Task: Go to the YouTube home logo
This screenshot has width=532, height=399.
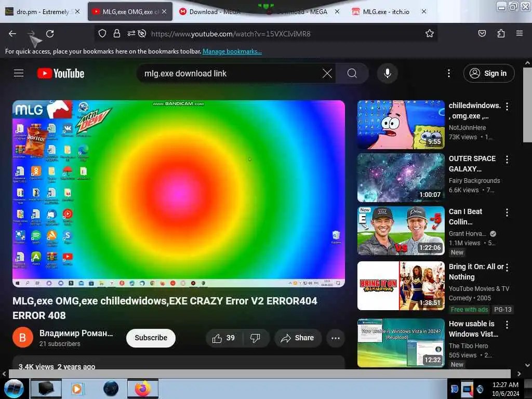Action: click(61, 73)
